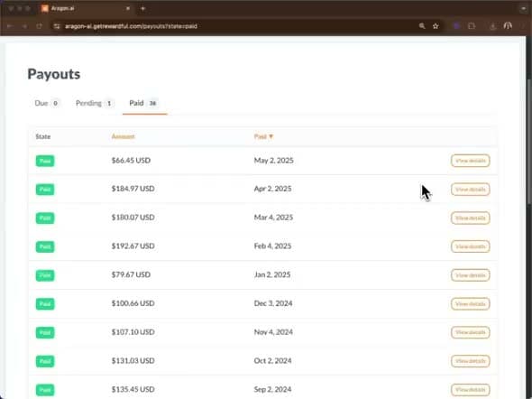
Task: Select the Paid payouts tab
Action: coord(144,103)
